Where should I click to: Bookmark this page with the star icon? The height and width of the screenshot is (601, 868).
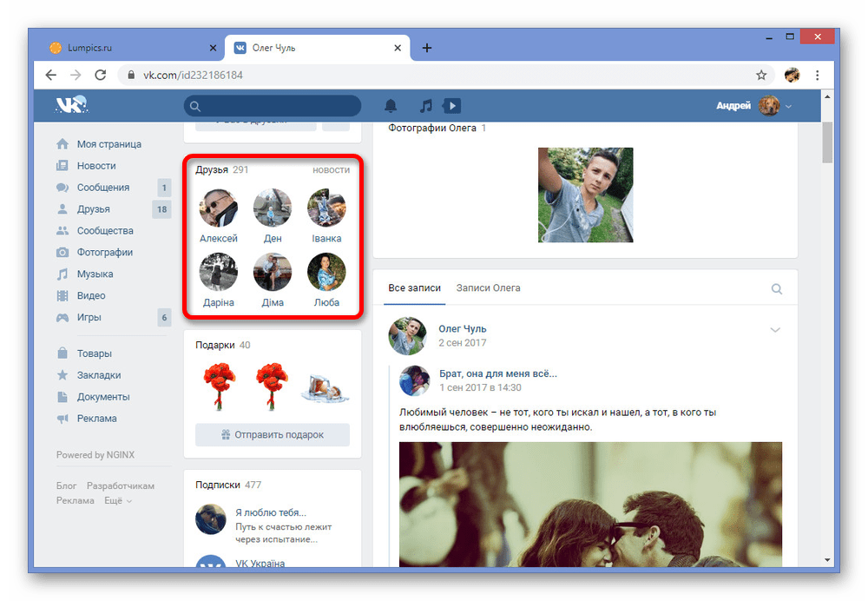[x=761, y=75]
